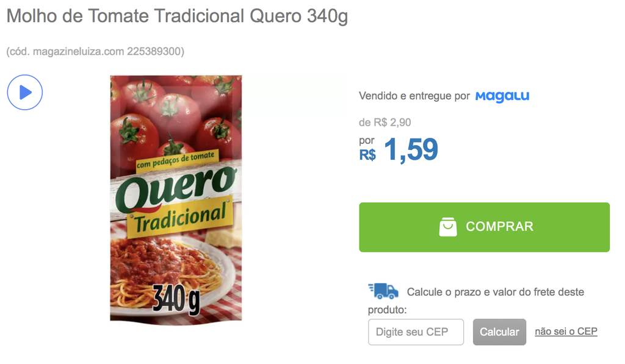The image size is (625, 364).
Task: Click the old price 'de R$ 2,90'
Action: (x=385, y=123)
